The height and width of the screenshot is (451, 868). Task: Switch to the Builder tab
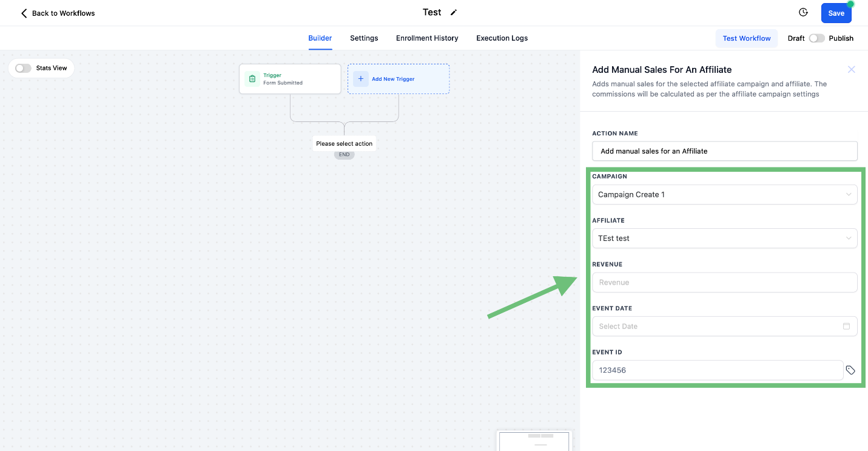pos(320,38)
